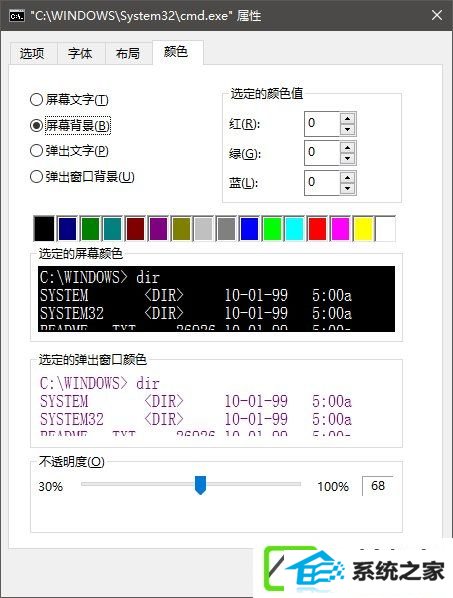Increase the red (红) value with up arrow
The image size is (453, 598).
pos(347,119)
